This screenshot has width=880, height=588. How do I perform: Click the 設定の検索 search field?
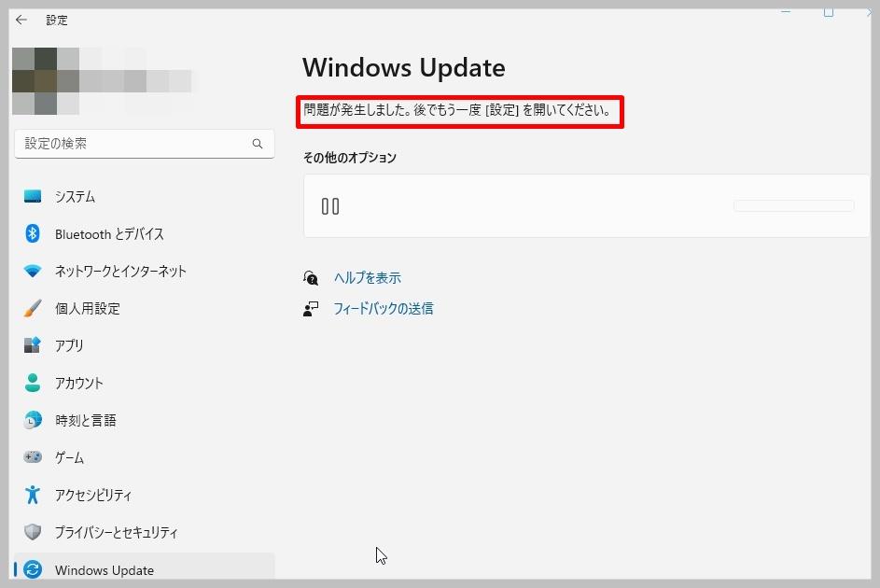[145, 144]
